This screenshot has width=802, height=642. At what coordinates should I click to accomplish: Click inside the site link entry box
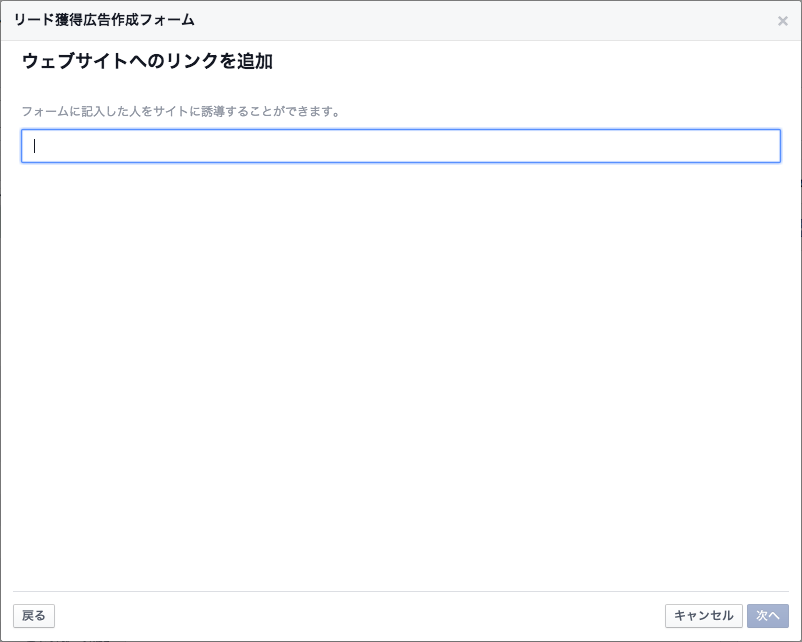tap(401, 146)
